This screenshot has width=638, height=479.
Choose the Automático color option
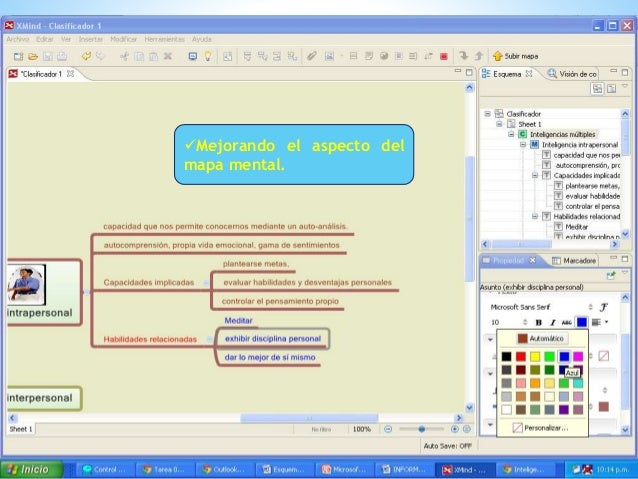click(x=542, y=339)
